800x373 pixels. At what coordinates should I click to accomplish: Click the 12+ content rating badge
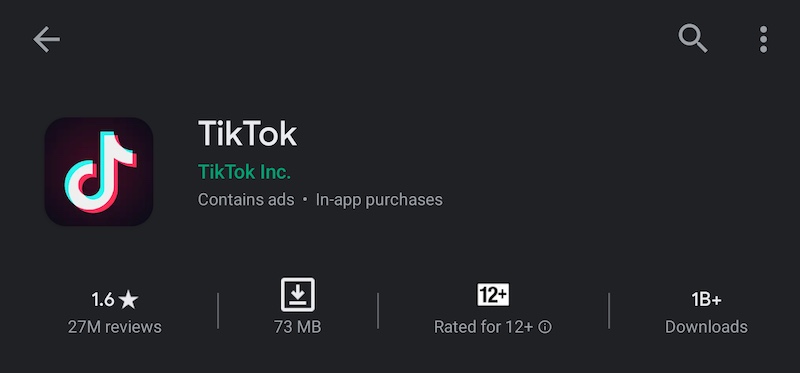tap(493, 294)
